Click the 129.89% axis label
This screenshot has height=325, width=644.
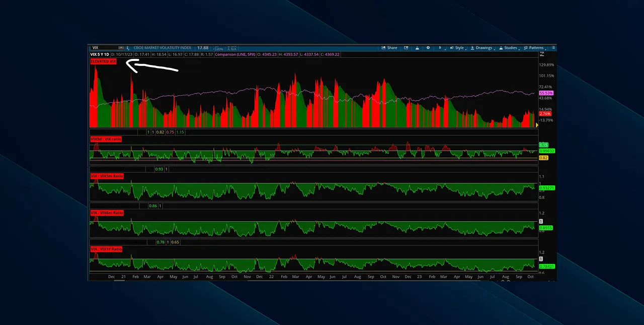click(546, 65)
